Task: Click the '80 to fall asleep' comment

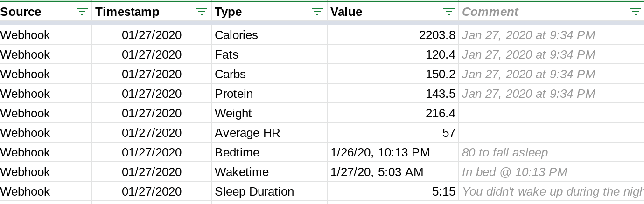Action: [x=505, y=152]
